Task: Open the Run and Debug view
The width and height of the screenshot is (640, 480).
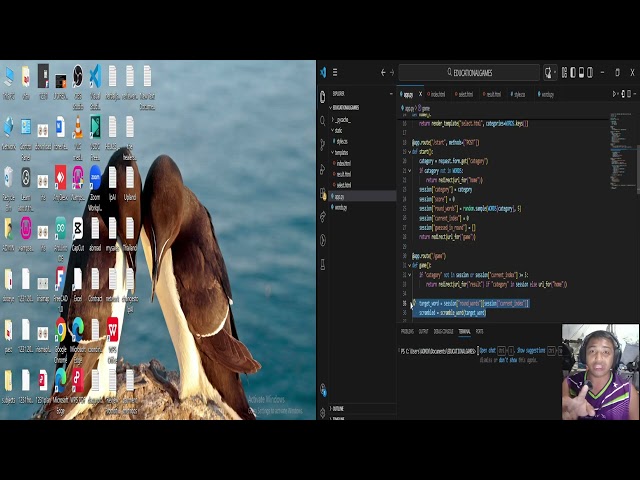Action: [323, 169]
